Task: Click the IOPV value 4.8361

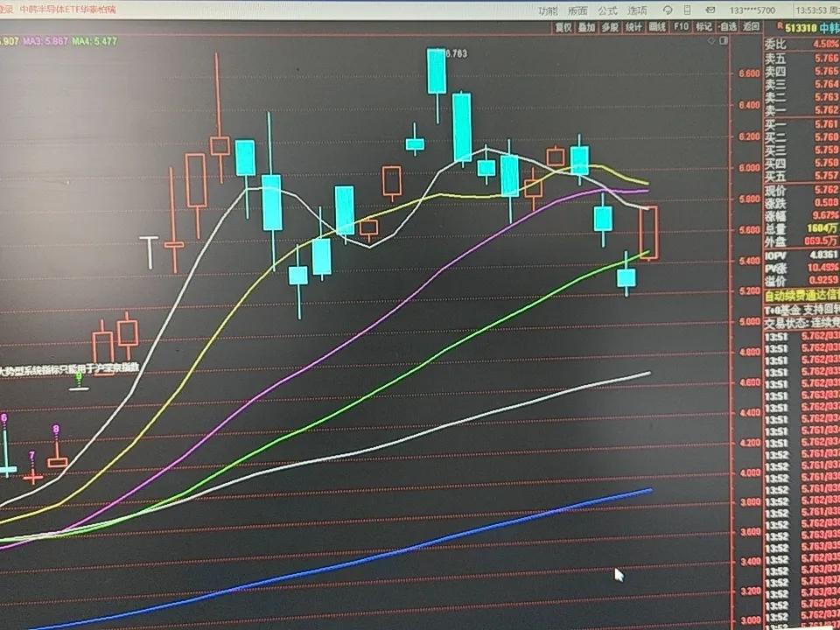Action: [824, 255]
